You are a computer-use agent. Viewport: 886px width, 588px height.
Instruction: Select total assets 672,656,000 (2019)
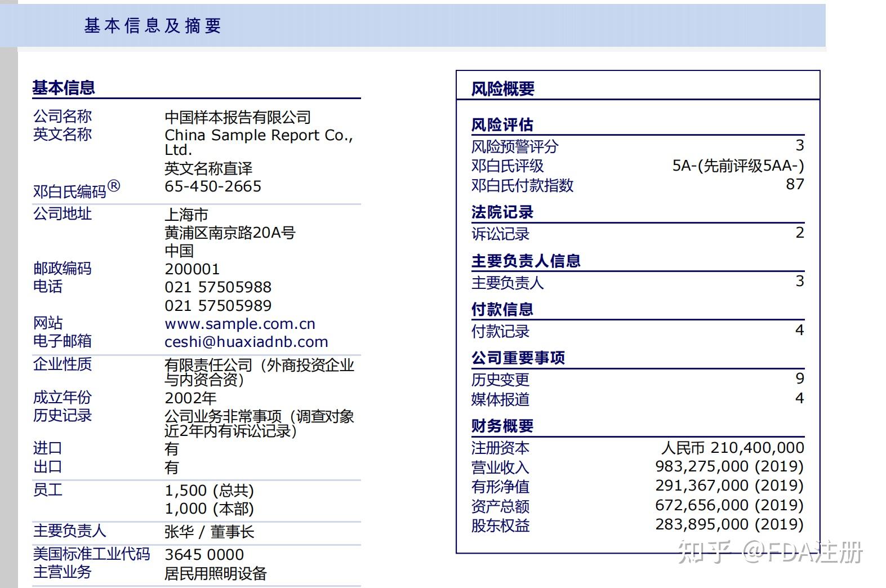pyautogui.click(x=730, y=505)
